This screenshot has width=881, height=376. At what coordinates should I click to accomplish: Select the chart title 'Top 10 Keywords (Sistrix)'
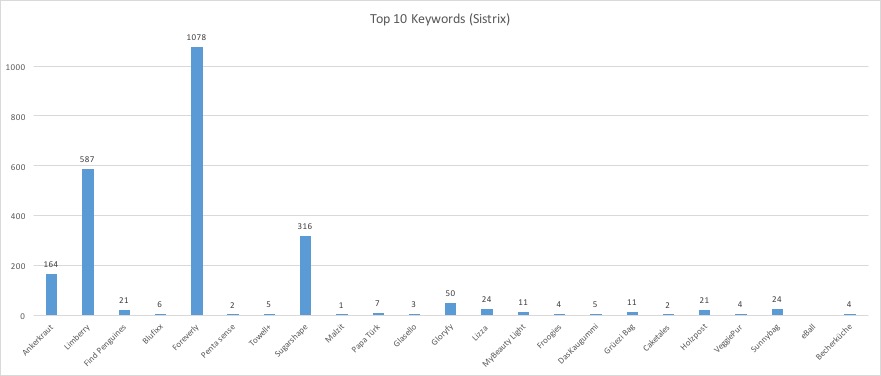click(440, 19)
